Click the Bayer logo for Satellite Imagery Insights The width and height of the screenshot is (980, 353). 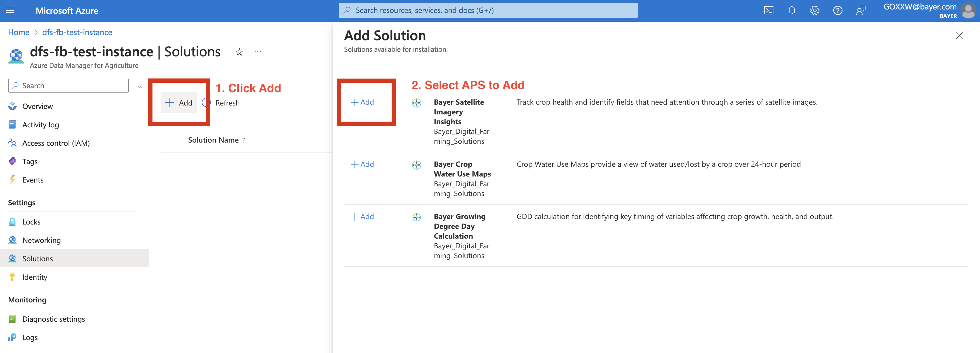417,103
